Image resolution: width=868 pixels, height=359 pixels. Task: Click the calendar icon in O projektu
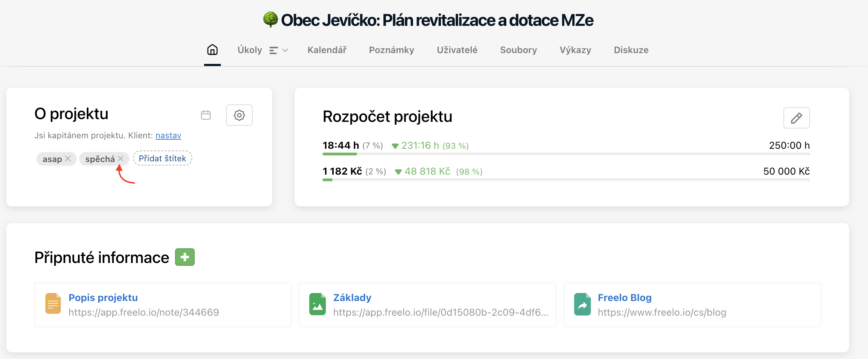point(206,115)
